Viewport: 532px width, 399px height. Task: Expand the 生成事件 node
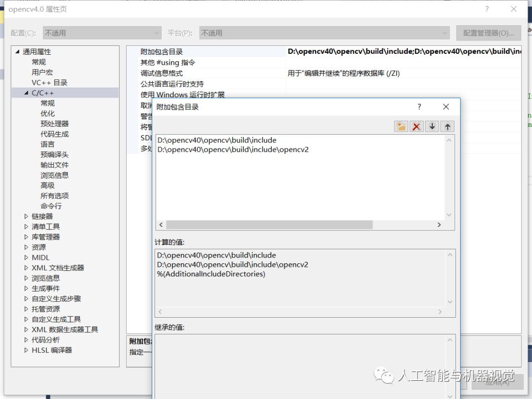27,289
